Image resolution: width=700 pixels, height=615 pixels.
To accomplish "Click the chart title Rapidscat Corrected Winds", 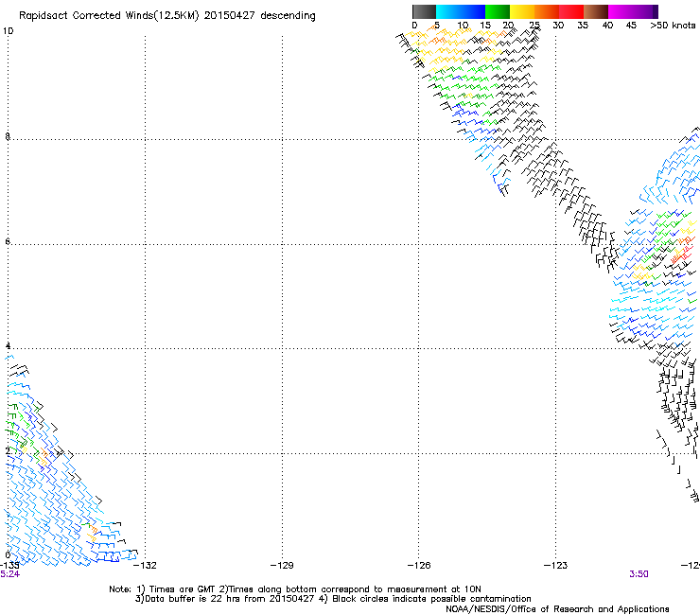I will coord(167,16).
